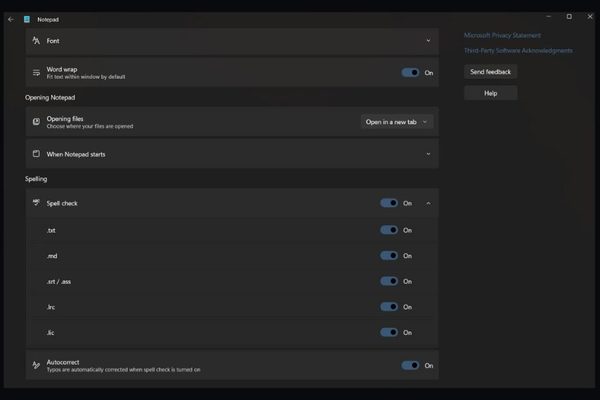Viewport: 600px width, 400px height.
Task: Click the Autocorrect icon
Action: point(36,365)
